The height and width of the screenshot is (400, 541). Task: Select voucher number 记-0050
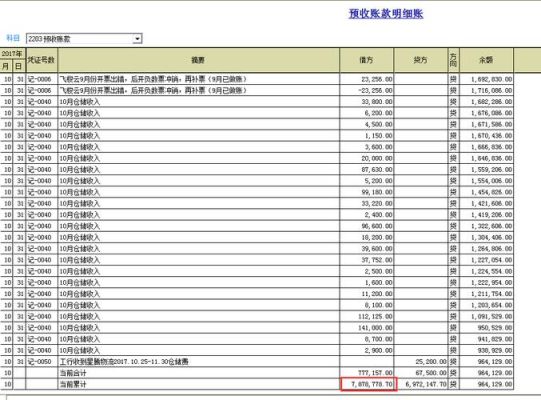click(41, 362)
